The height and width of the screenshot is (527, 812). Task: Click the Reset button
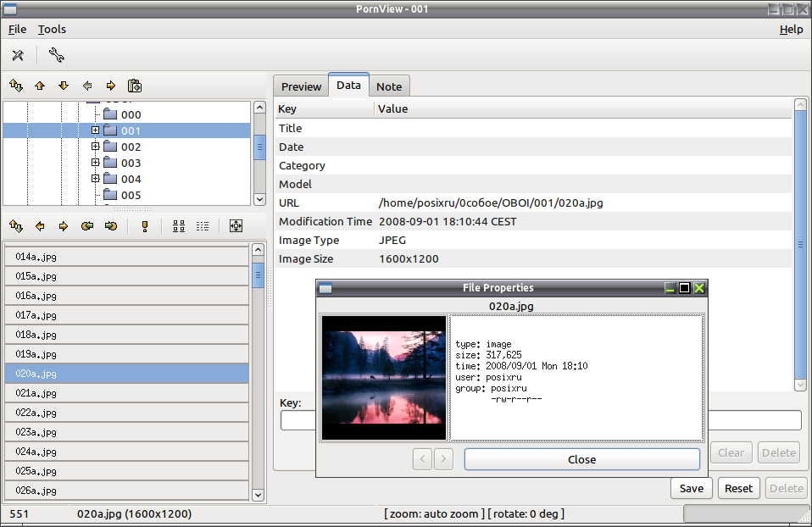[x=738, y=488]
